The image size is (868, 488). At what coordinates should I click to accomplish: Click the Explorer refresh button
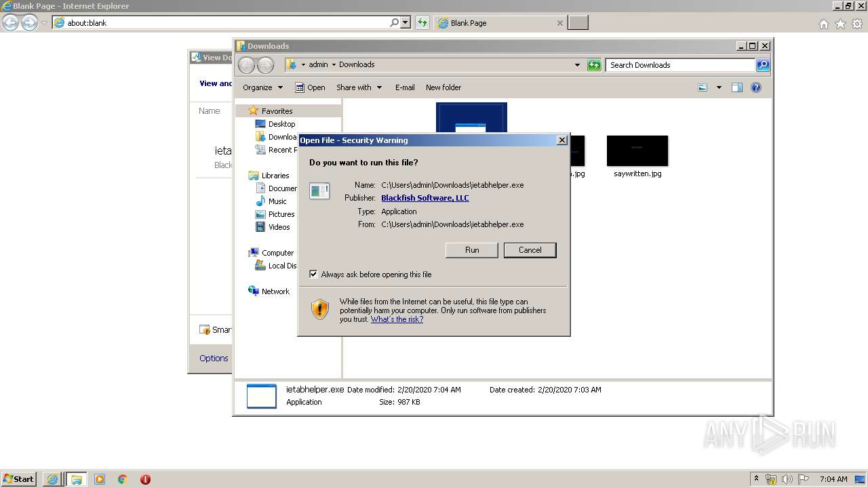tap(594, 65)
